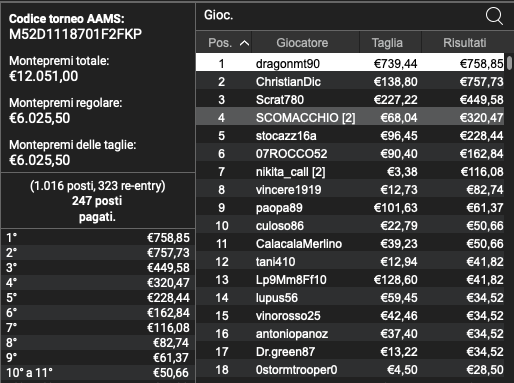This screenshot has width=514, height=383.
Task: Click bounty value €138,80
Action: (x=395, y=82)
